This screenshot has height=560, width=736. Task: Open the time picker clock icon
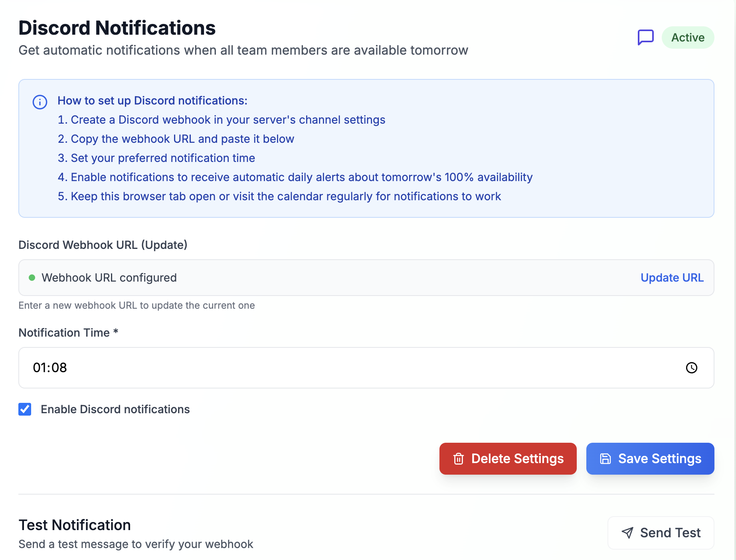[691, 368]
